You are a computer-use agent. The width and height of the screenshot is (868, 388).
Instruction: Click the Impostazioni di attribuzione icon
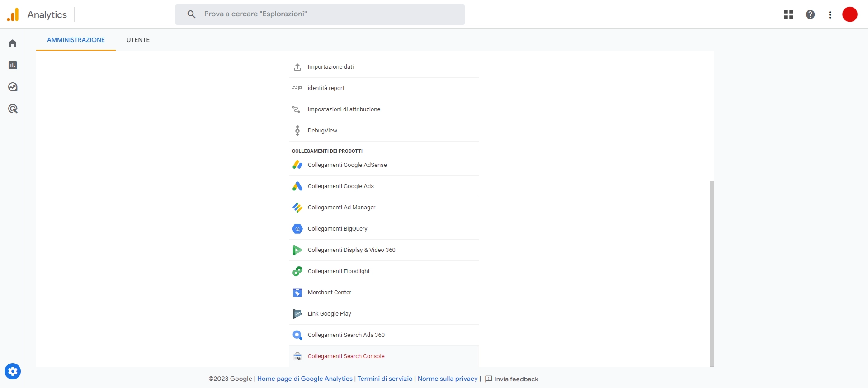pos(297,109)
